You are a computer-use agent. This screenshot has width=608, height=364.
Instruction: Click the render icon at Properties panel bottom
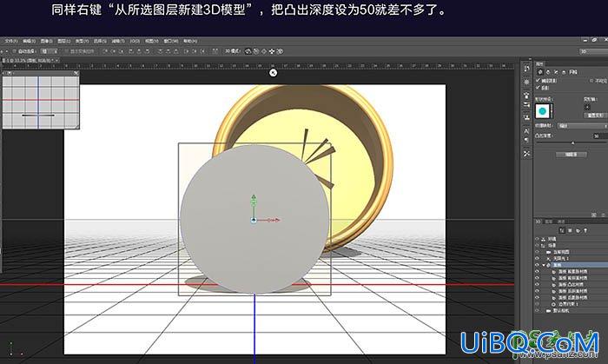coord(593,215)
